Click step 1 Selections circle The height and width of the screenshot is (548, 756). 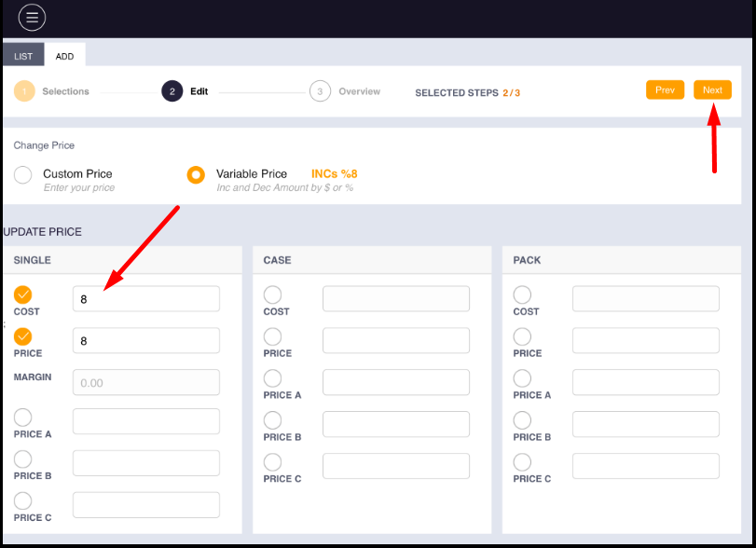click(x=24, y=91)
